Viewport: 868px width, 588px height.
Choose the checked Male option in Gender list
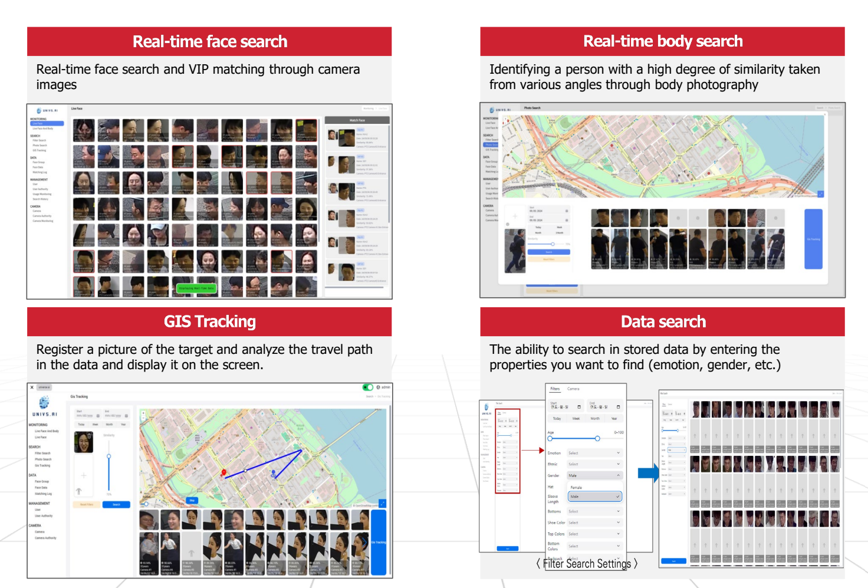click(x=594, y=497)
